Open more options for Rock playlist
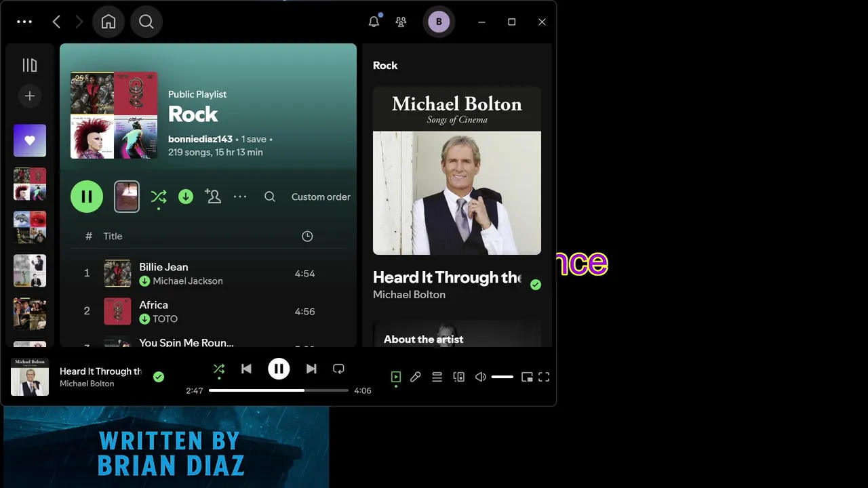This screenshot has width=868, height=488. (240, 197)
